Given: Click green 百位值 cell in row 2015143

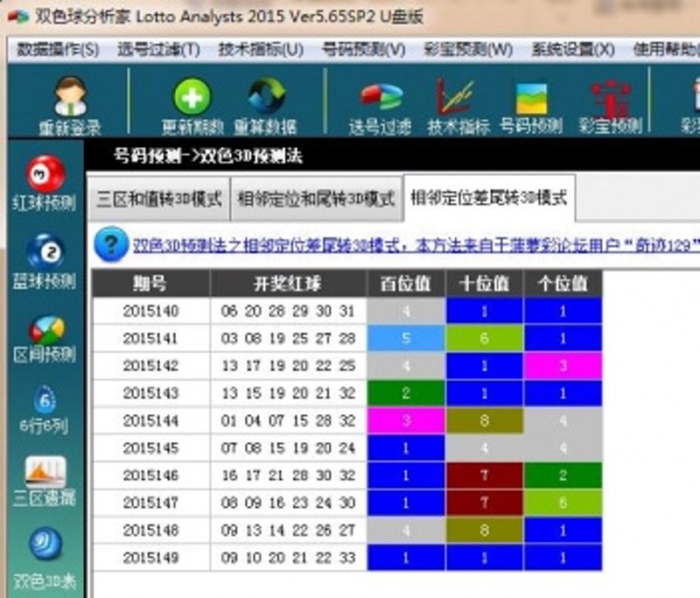Looking at the screenshot, I should coord(406,393).
